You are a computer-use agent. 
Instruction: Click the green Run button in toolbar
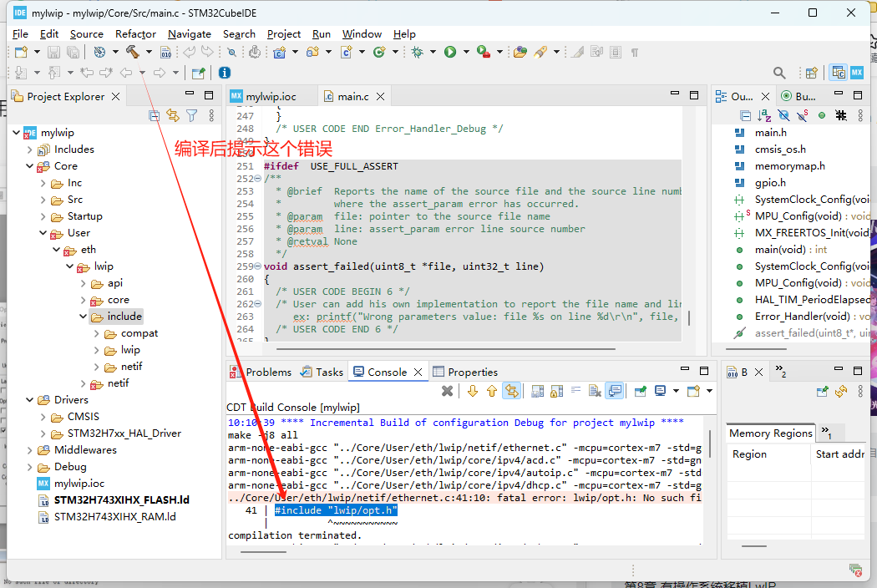(450, 52)
